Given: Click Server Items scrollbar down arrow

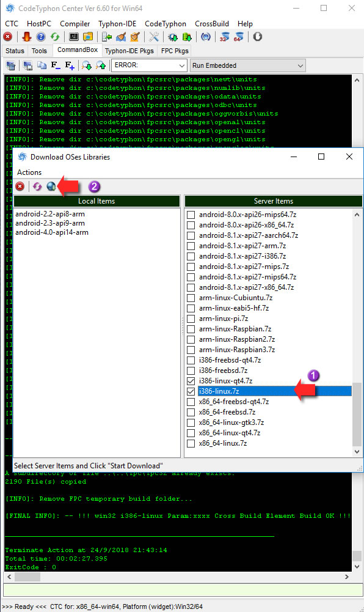Looking at the screenshot, I should coord(357,452).
